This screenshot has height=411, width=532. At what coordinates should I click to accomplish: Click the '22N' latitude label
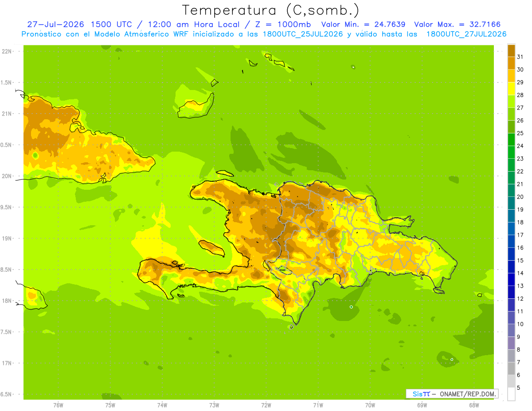[x=7, y=51]
